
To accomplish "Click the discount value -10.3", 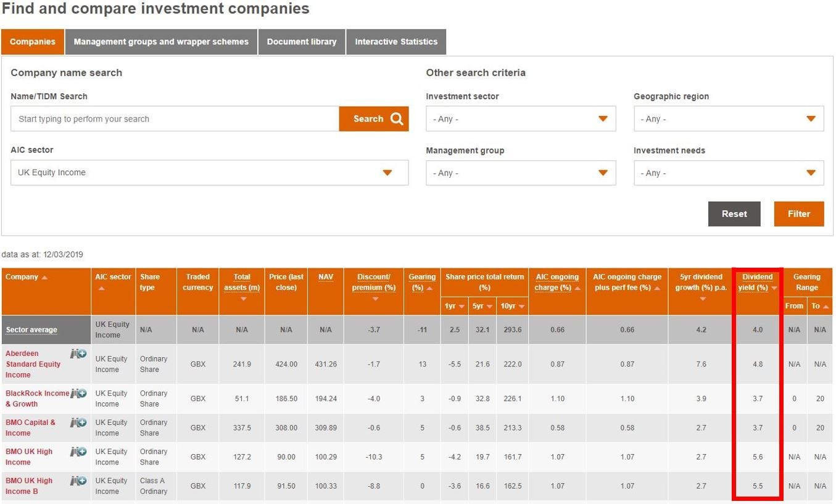I will 374,457.
